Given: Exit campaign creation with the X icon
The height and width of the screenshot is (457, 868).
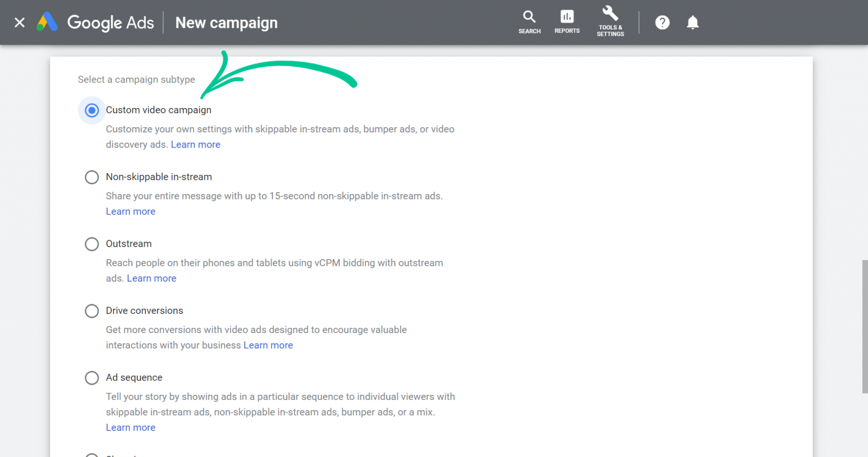Looking at the screenshot, I should pyautogui.click(x=19, y=22).
